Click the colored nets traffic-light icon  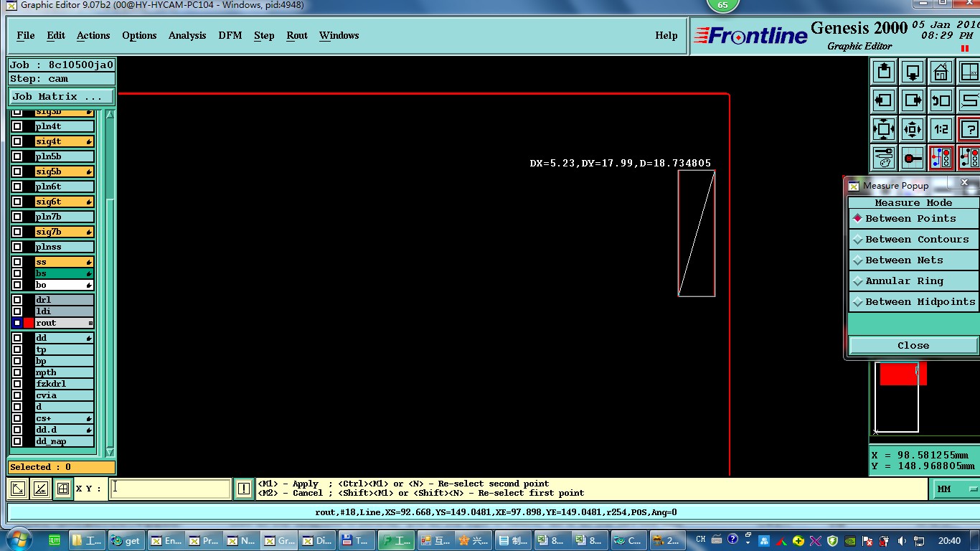point(941,158)
